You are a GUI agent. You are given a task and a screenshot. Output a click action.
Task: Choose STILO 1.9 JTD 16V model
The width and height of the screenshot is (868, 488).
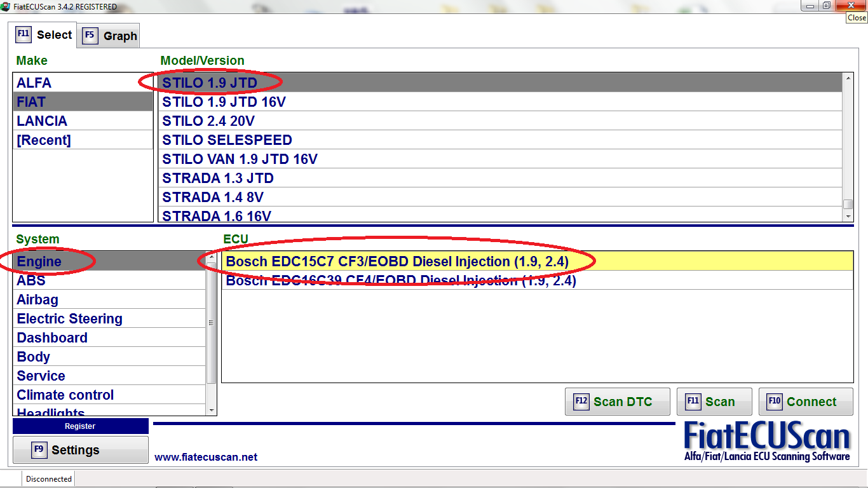(x=501, y=102)
